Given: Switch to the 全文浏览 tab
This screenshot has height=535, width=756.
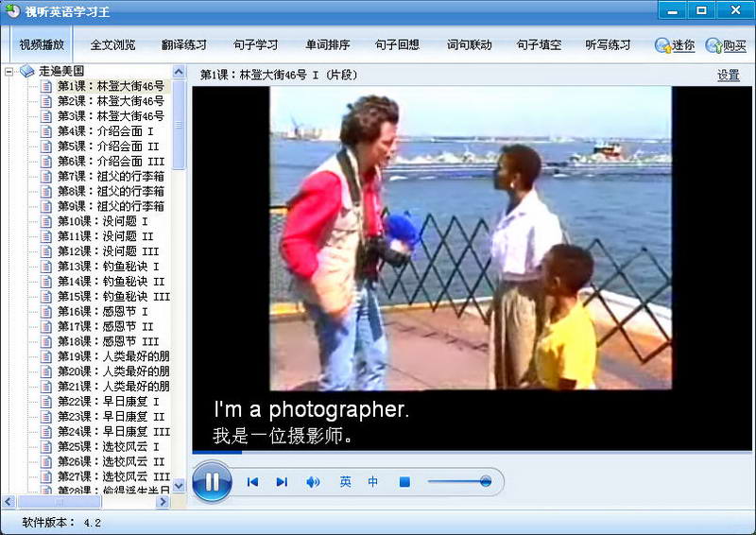Looking at the screenshot, I should click(112, 44).
